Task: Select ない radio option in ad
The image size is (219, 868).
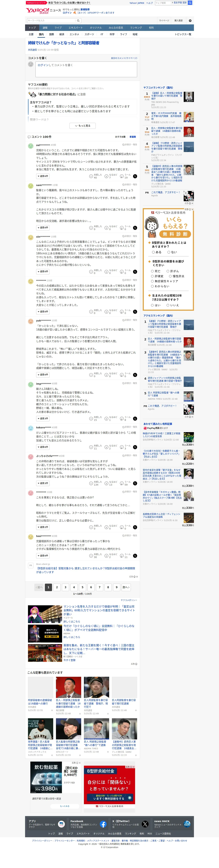Action: click(x=172, y=252)
